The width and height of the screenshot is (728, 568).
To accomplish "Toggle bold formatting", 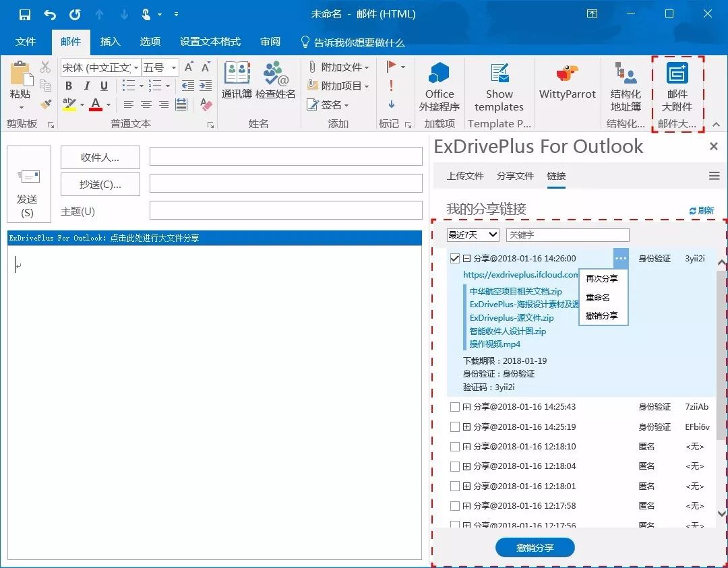I will tap(69, 86).
